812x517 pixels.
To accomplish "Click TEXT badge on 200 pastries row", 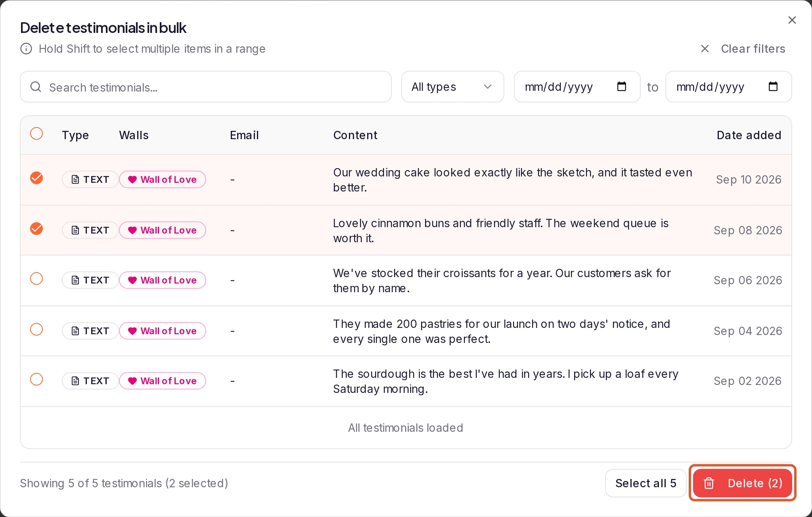I will 90,331.
